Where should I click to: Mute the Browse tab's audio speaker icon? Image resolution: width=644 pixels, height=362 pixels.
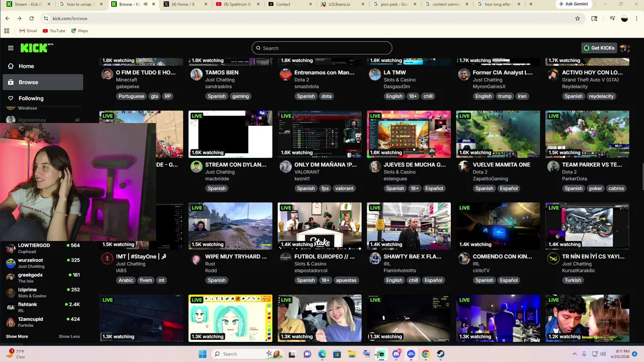point(145,4)
